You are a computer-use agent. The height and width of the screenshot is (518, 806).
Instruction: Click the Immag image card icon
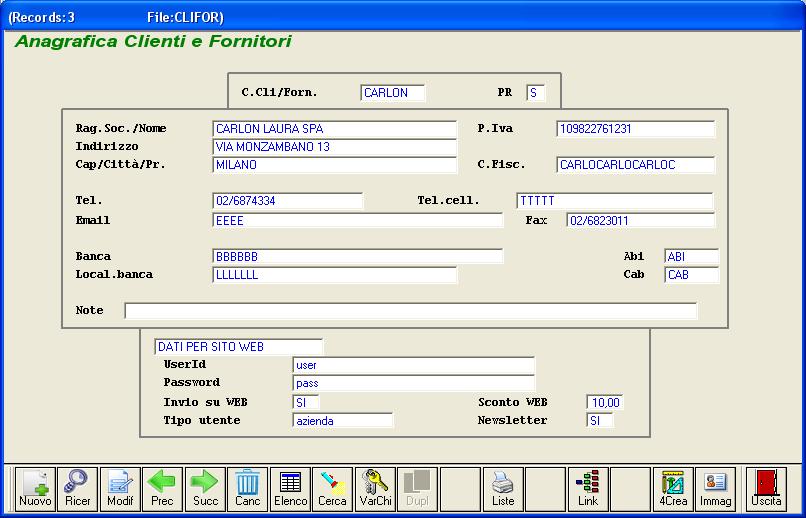pyautogui.click(x=716, y=489)
